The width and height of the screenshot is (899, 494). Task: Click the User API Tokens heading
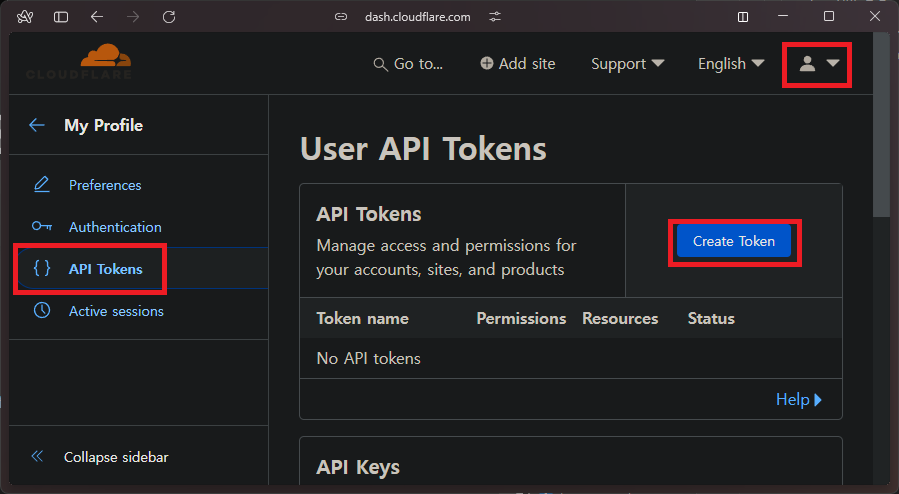(423, 149)
